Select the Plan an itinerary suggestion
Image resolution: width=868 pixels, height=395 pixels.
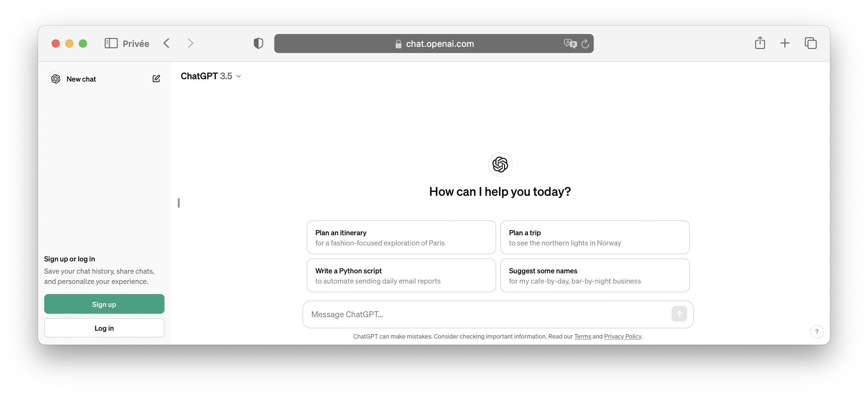401,237
